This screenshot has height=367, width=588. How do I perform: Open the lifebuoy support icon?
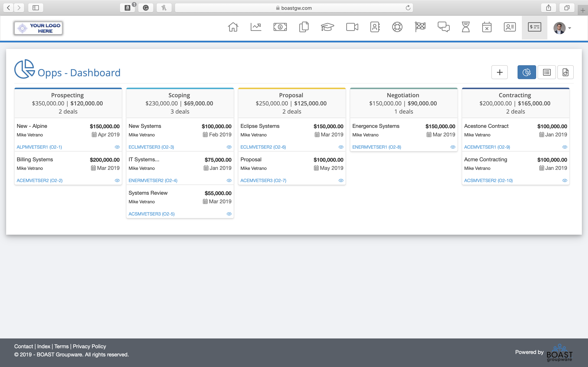397,27
